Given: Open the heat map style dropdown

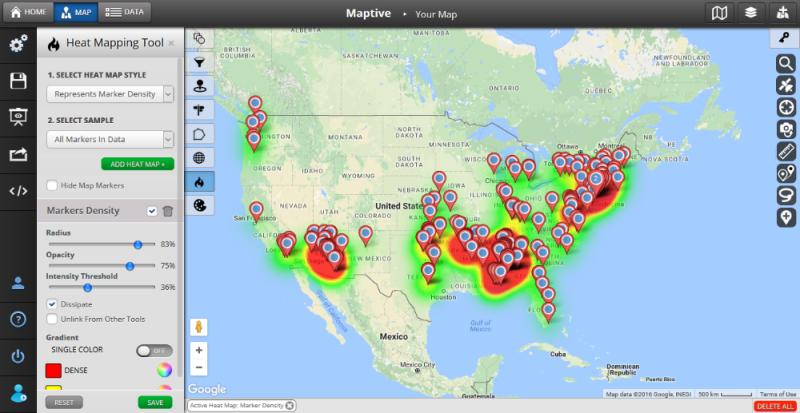Looking at the screenshot, I should (x=110, y=93).
